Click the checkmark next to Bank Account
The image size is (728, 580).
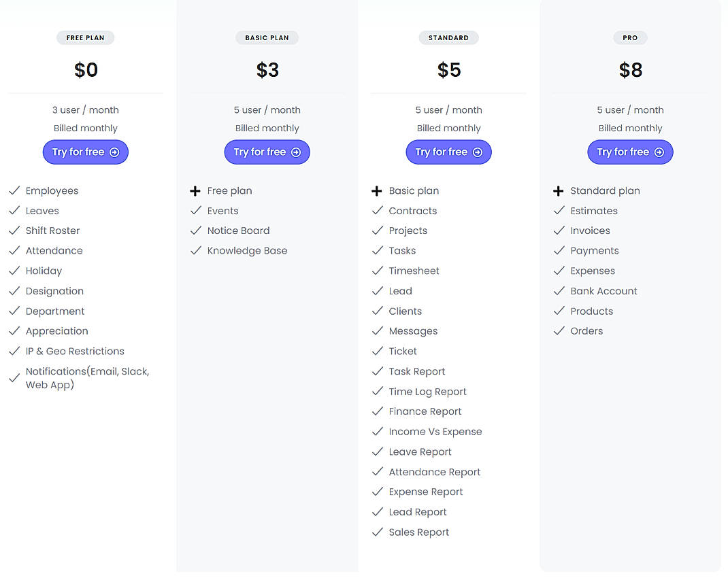coord(559,290)
